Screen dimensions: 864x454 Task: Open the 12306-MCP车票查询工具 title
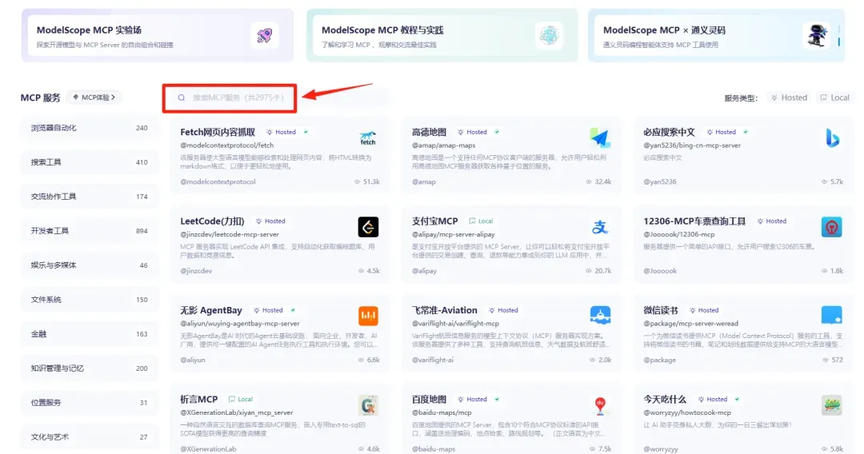pyautogui.click(x=694, y=221)
